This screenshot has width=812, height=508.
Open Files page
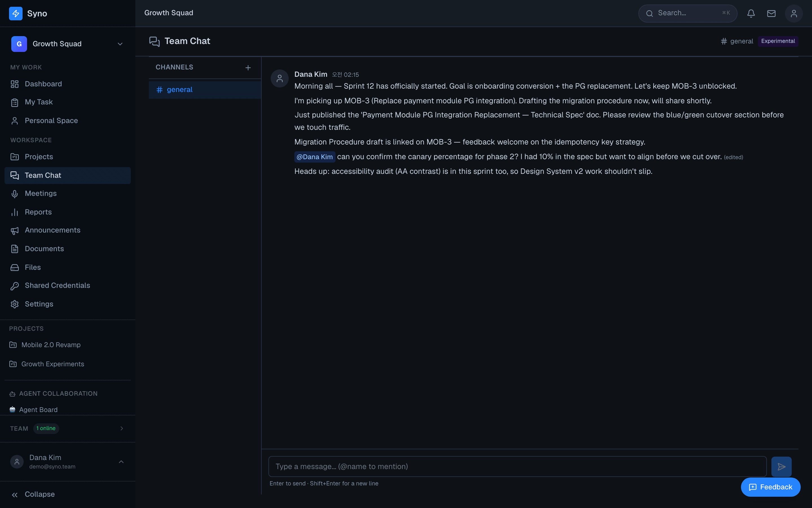point(68,268)
